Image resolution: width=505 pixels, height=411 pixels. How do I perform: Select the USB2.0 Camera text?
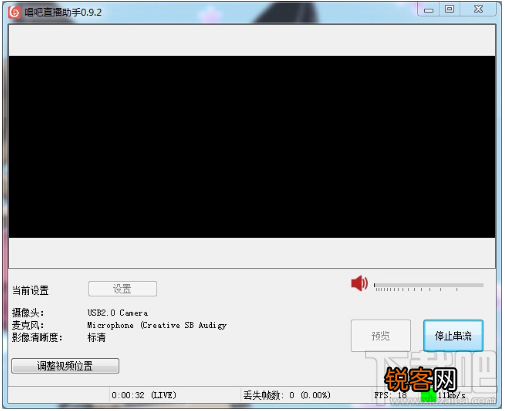click(118, 313)
